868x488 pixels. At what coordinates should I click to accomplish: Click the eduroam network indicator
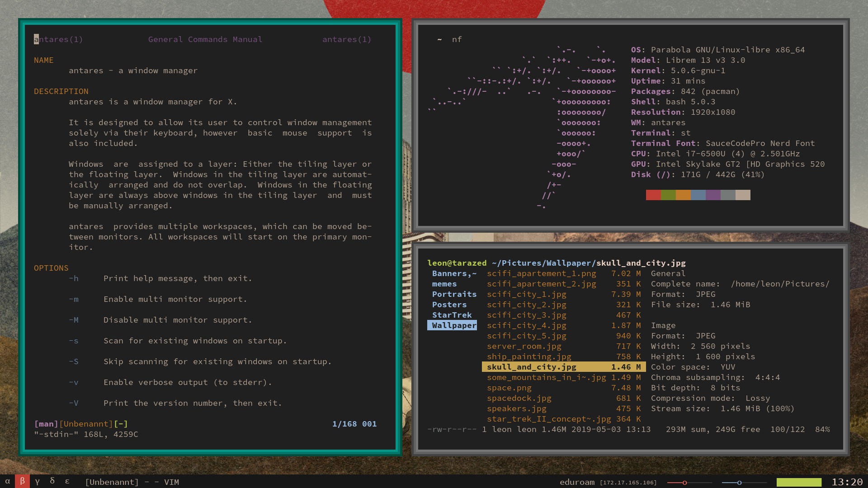[577, 482]
